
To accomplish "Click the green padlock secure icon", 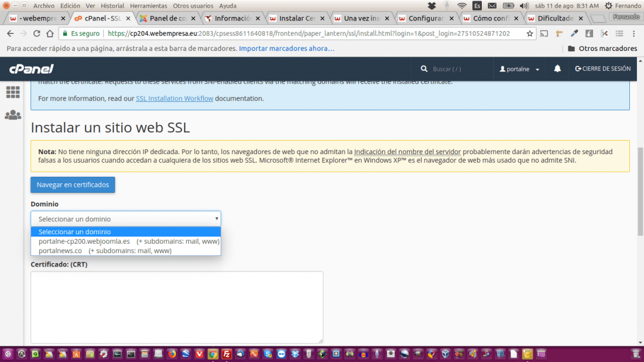I will pos(65,34).
